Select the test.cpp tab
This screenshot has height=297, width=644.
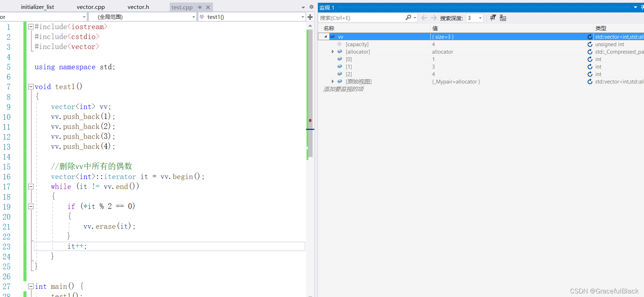(x=182, y=7)
